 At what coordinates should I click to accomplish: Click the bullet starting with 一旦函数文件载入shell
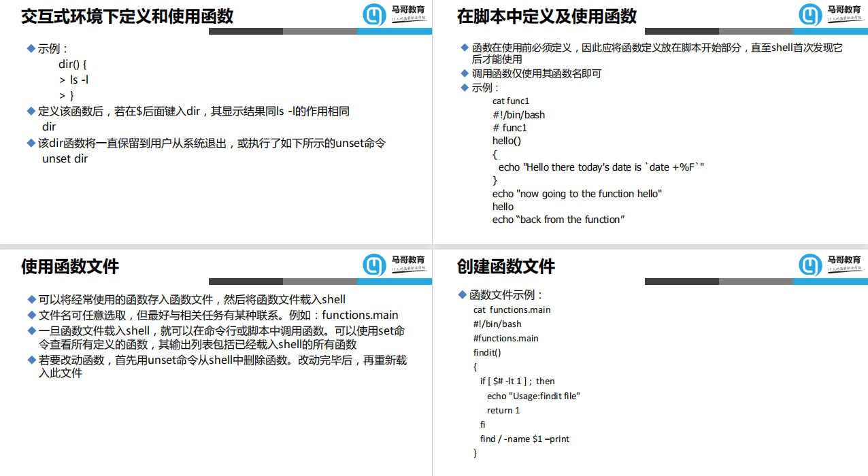(217, 337)
